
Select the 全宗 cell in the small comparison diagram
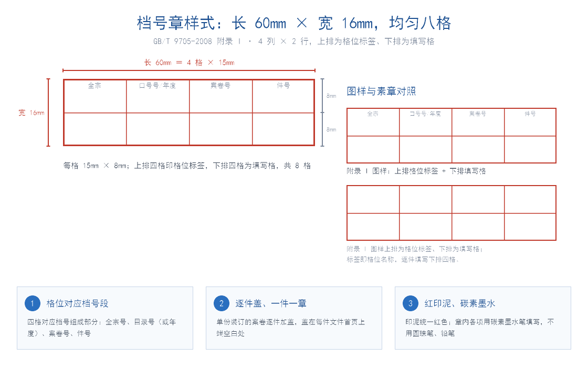[373, 122]
